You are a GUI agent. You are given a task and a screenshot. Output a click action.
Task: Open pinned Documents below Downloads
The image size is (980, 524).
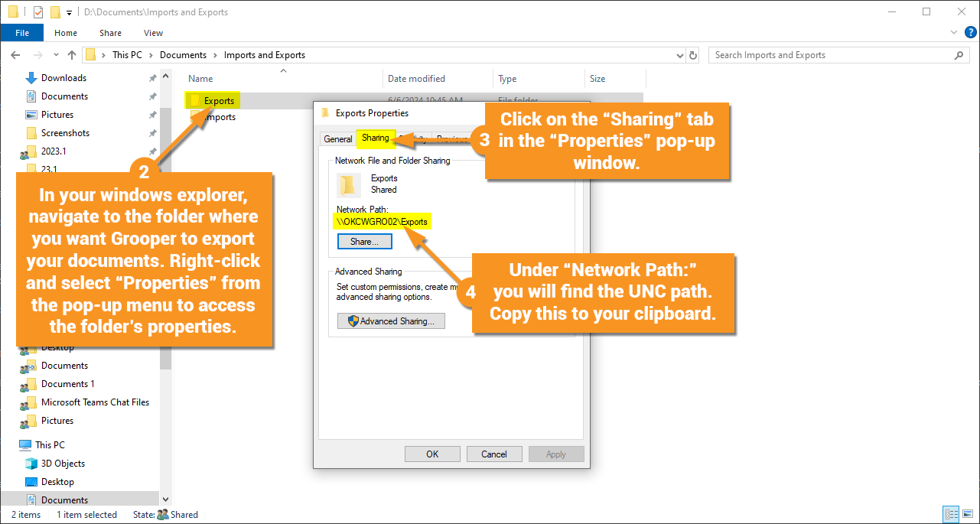click(64, 96)
